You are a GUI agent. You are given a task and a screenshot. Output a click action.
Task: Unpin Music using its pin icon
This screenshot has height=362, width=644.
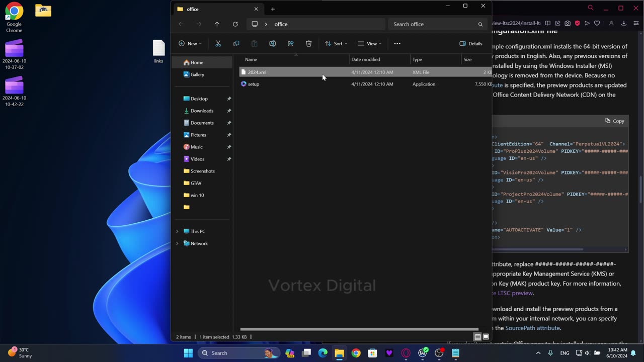coord(229,147)
